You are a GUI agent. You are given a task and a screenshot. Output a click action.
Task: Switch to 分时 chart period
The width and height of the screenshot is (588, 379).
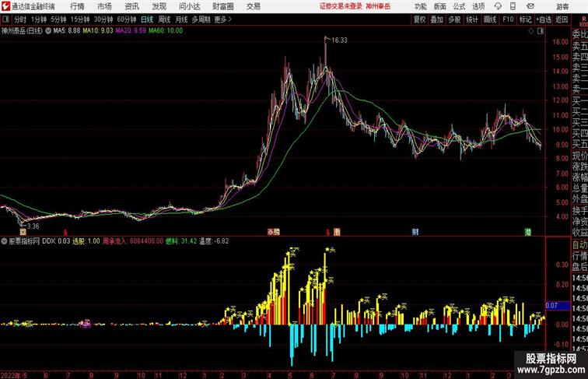point(20,19)
